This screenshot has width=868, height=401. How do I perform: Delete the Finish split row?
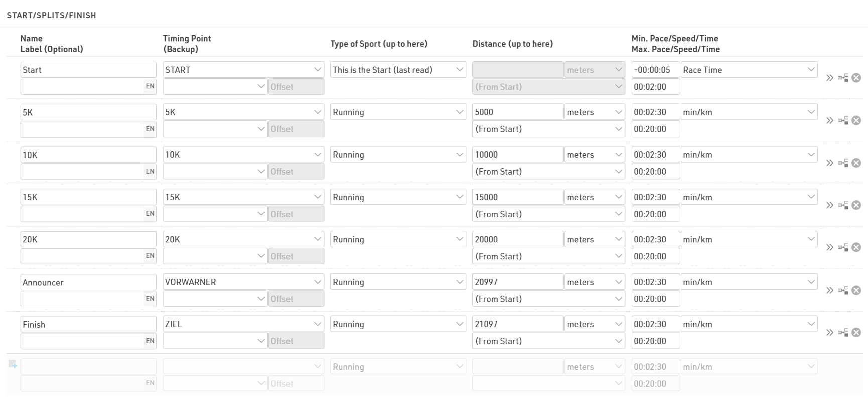[x=856, y=332]
